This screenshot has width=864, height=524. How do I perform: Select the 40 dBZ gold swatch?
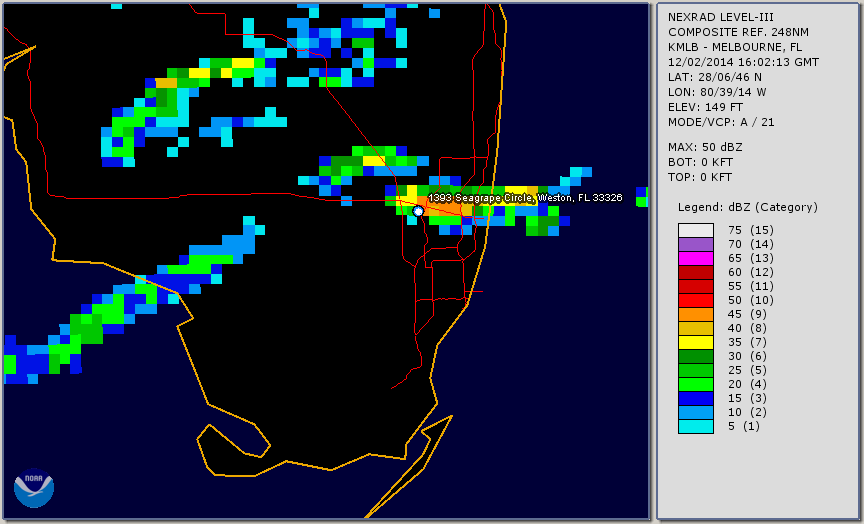click(x=695, y=328)
